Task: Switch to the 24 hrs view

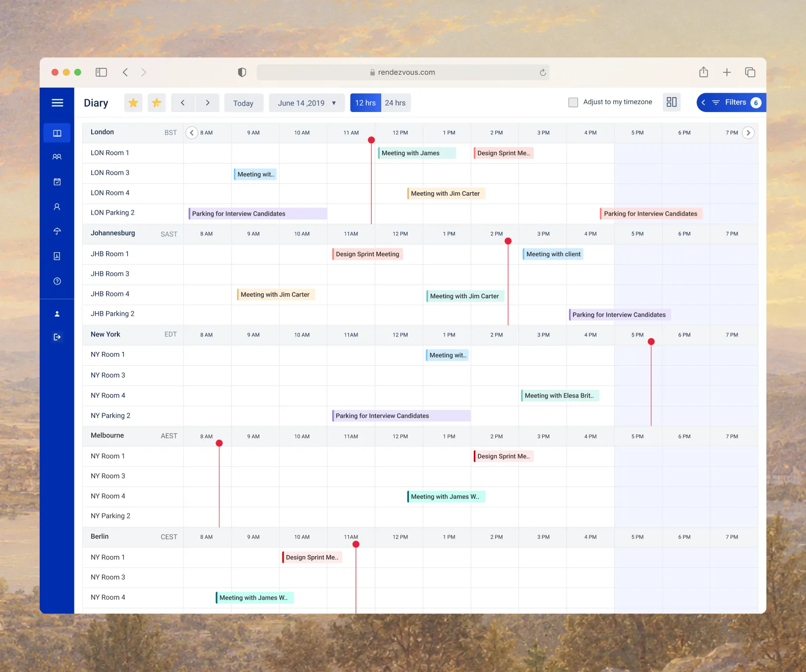Action: [396, 103]
